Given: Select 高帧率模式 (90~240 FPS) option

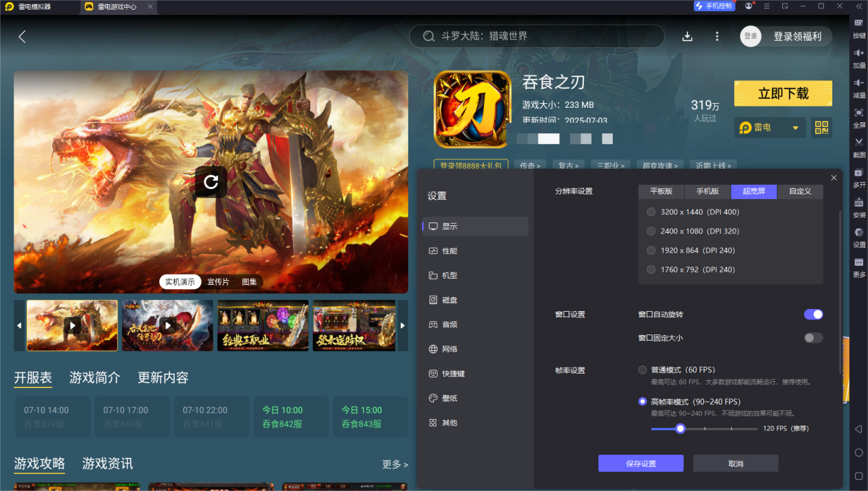Looking at the screenshot, I should point(642,401).
